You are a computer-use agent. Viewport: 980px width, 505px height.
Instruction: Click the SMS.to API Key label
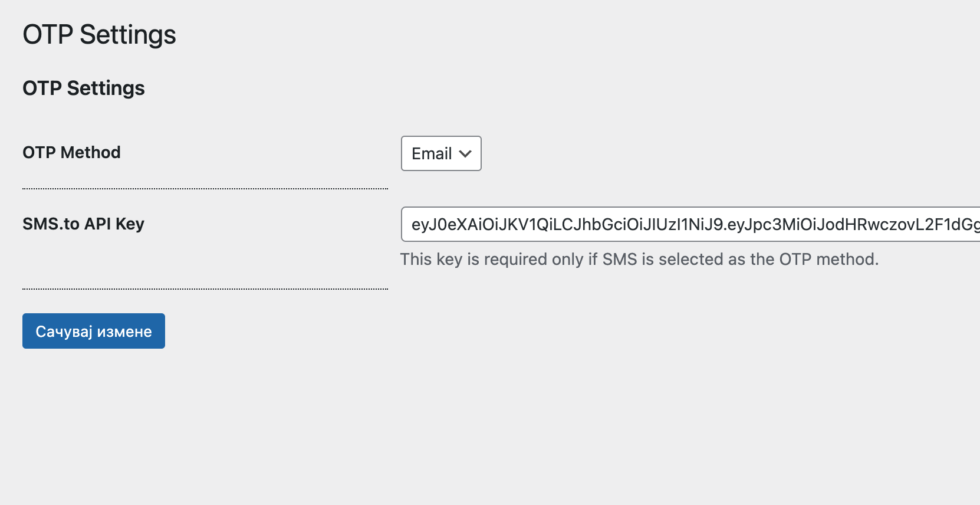[83, 224]
